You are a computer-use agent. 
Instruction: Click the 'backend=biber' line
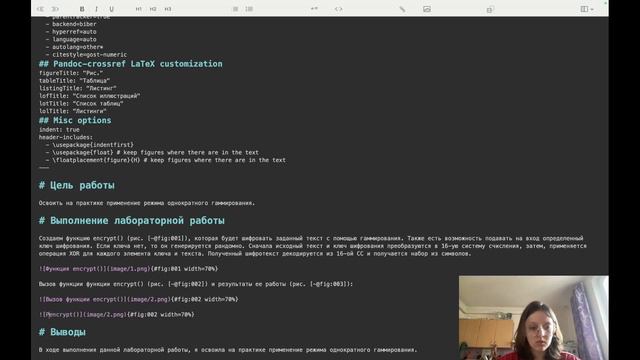click(x=71, y=24)
